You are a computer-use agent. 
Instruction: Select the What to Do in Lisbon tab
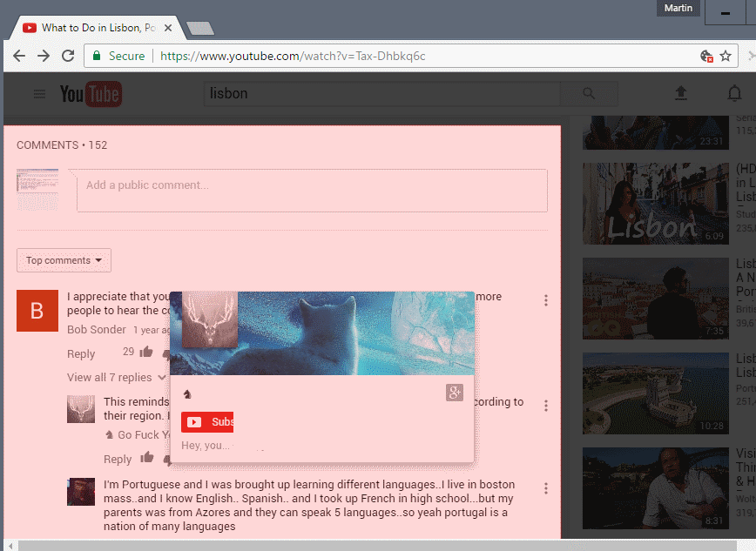(96, 27)
